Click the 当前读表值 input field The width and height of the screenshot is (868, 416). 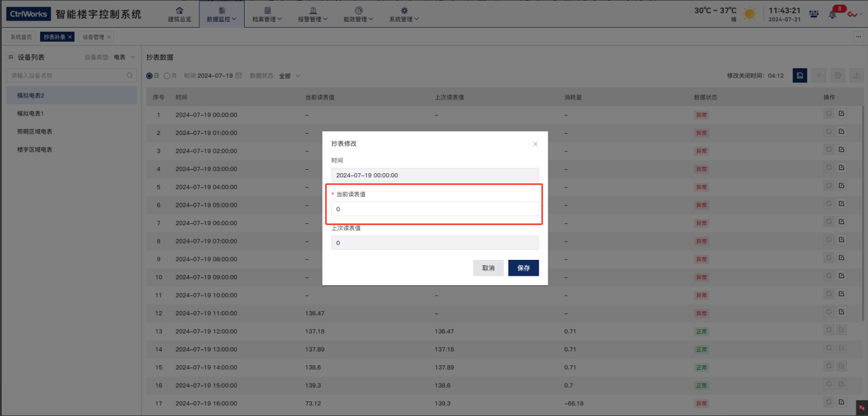click(x=435, y=209)
